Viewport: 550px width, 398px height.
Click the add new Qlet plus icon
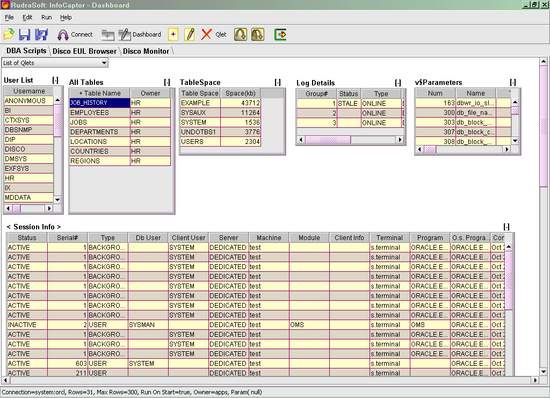tap(173, 34)
